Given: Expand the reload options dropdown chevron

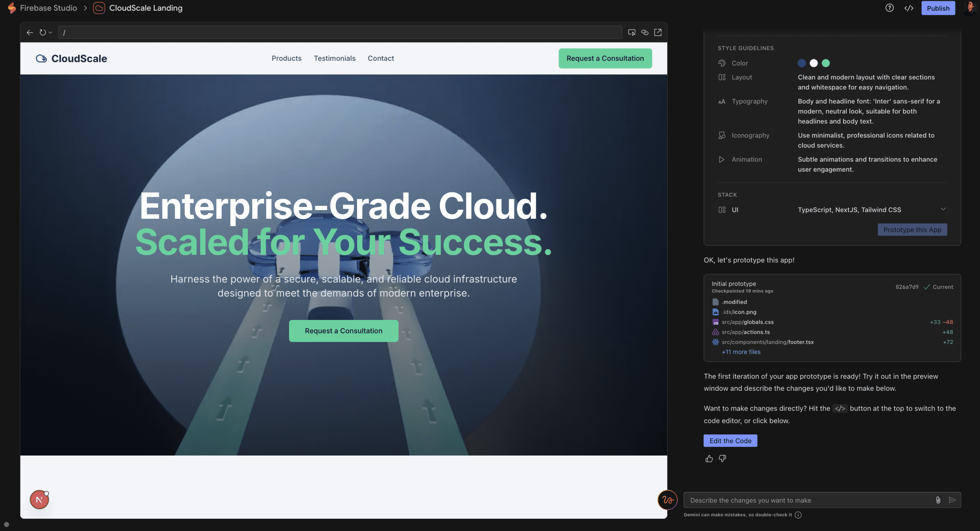Looking at the screenshot, I should click(x=50, y=32).
